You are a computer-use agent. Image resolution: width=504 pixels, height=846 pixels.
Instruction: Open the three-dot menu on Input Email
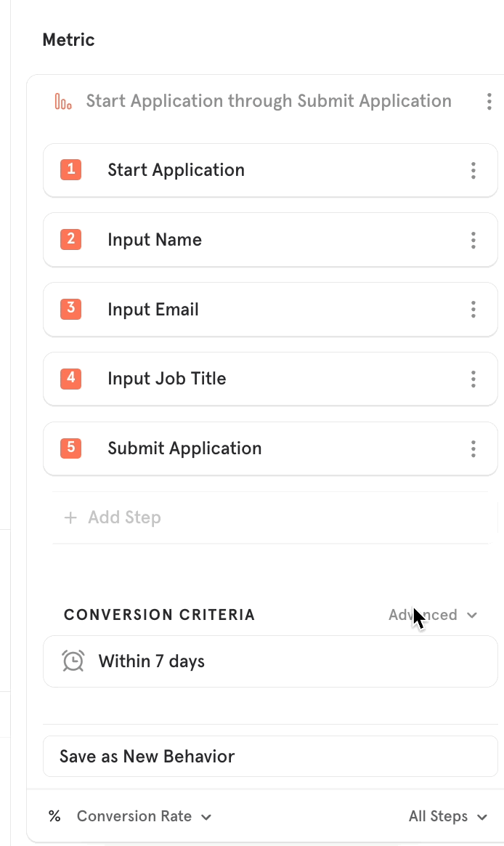tap(473, 309)
